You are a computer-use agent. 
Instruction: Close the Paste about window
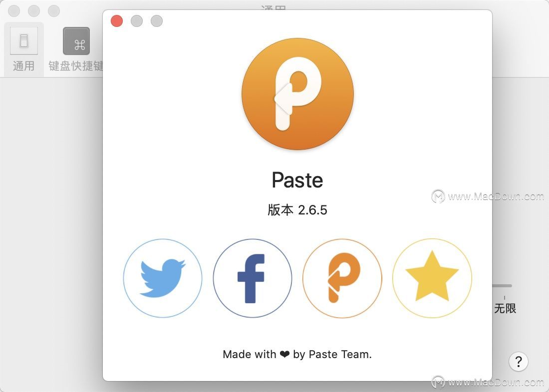pyautogui.click(x=117, y=21)
